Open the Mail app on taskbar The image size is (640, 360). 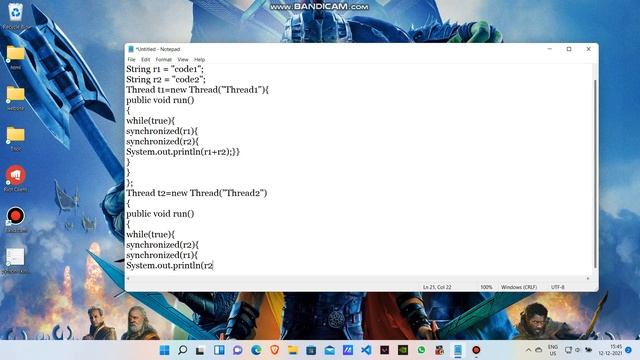pos(329,350)
